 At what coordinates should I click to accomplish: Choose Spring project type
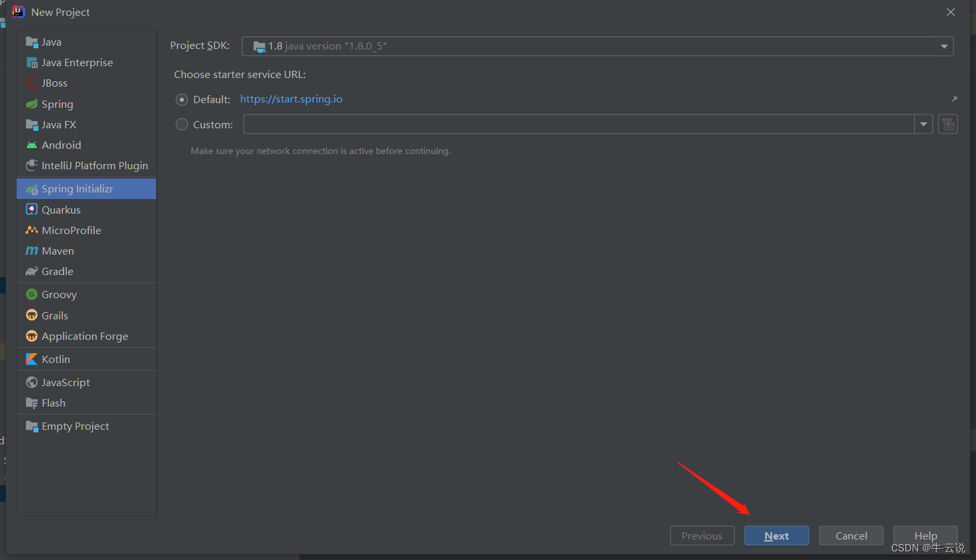[87, 104]
